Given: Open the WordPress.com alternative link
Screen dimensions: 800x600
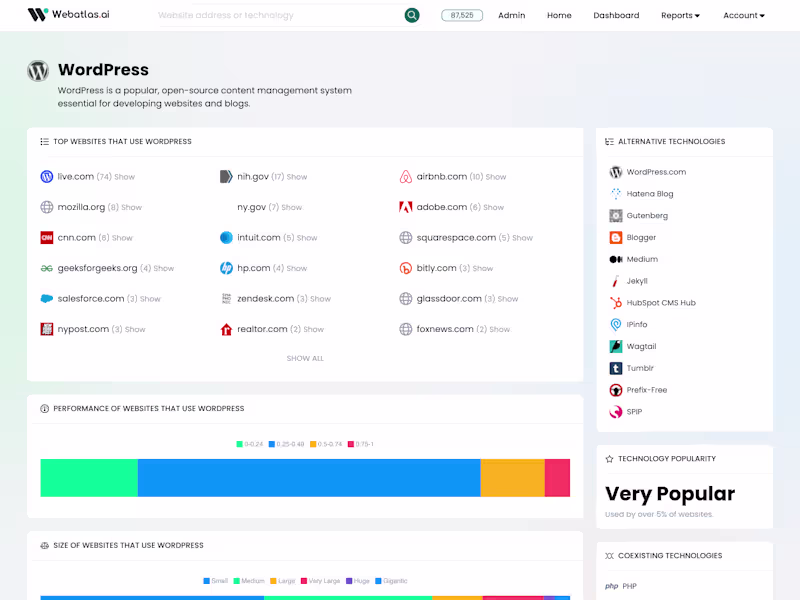Looking at the screenshot, I should click(656, 172).
